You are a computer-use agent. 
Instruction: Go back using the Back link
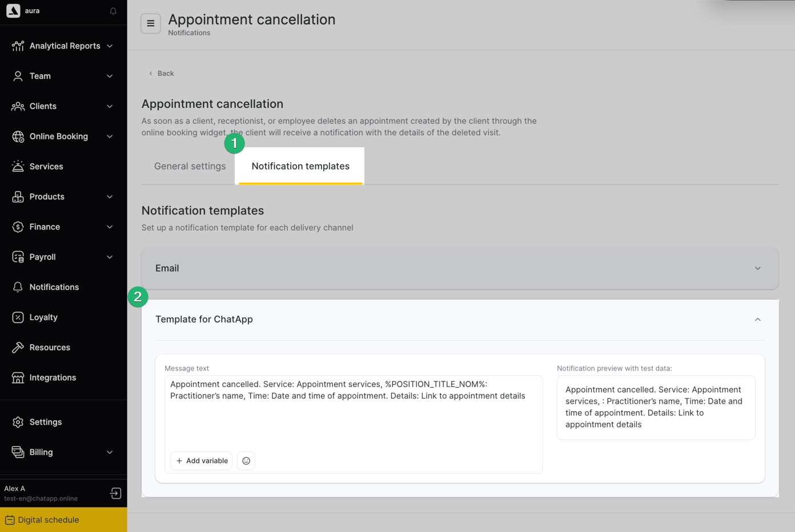click(x=162, y=73)
